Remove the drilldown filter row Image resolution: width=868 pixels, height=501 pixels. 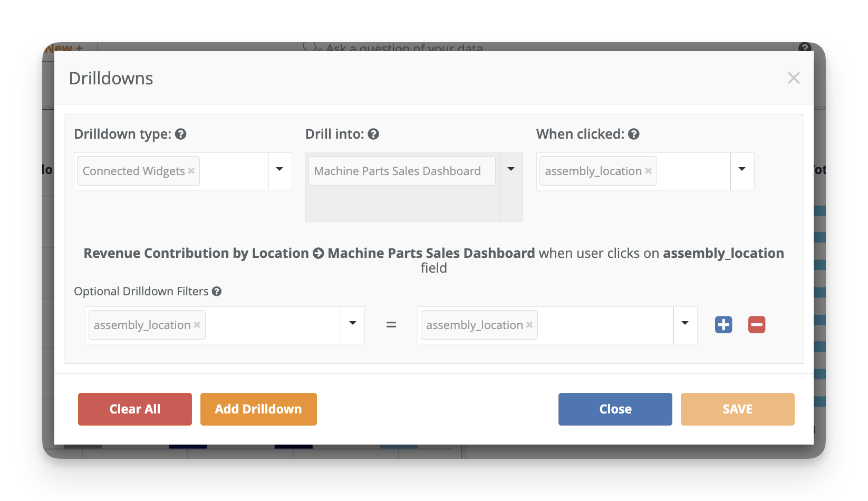757,325
